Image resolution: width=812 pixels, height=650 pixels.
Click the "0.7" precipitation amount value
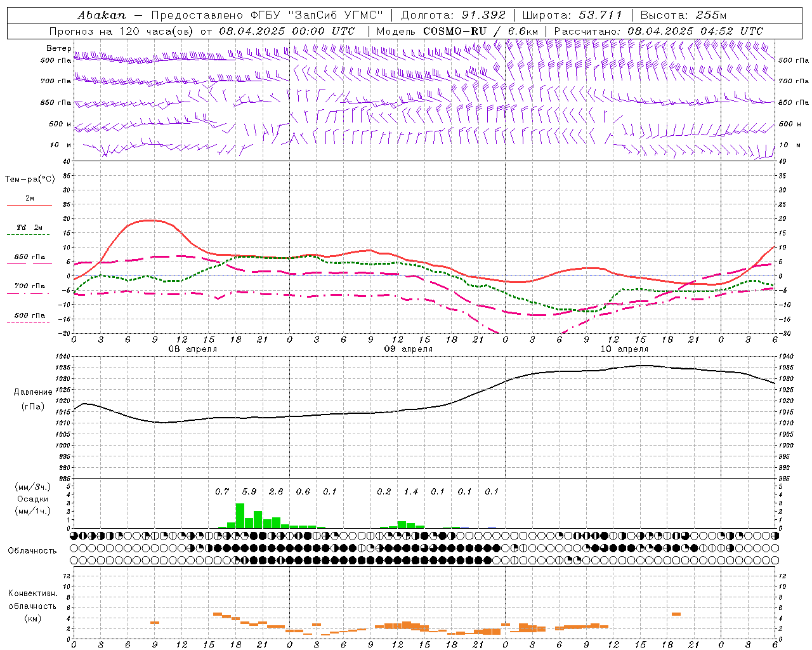coord(222,491)
